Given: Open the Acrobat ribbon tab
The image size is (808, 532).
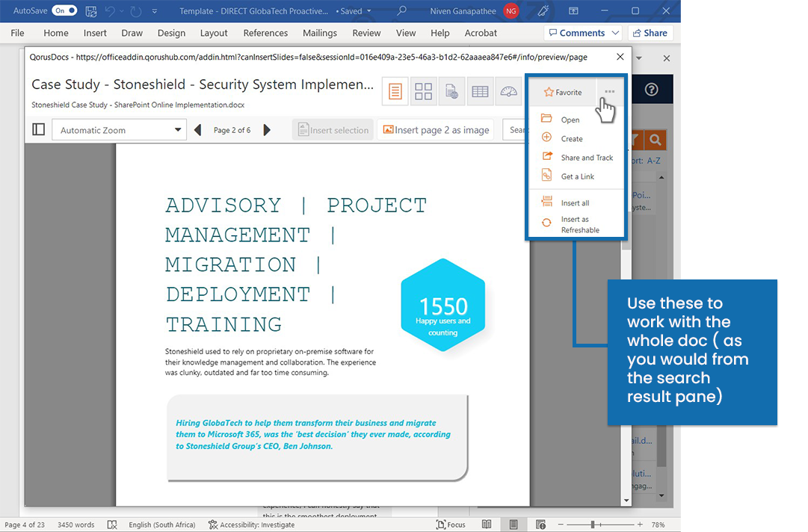Looking at the screenshot, I should [481, 33].
